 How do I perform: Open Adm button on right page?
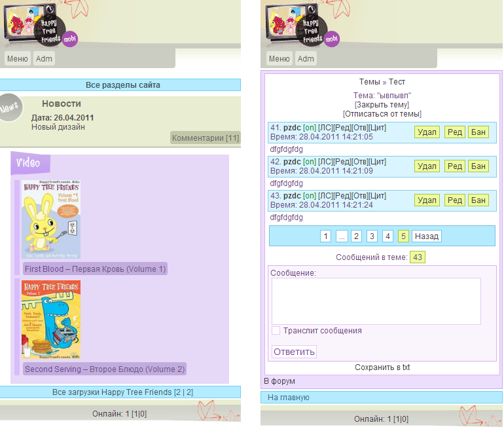306,58
